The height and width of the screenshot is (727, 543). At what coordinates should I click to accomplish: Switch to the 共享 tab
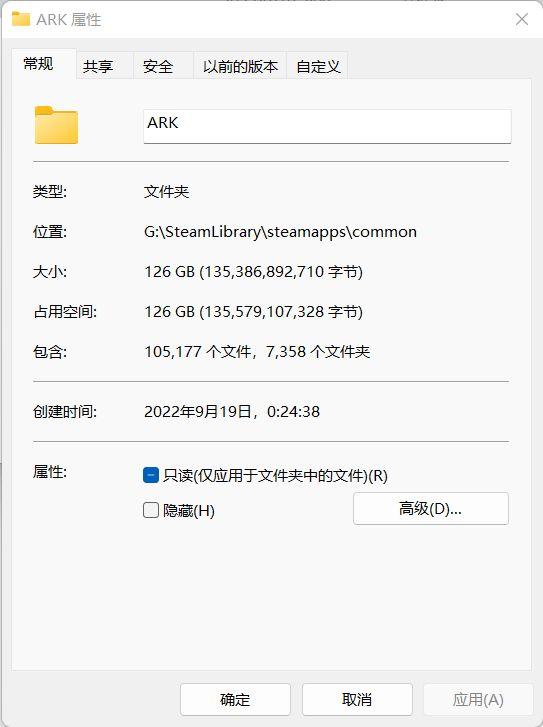(x=98, y=66)
